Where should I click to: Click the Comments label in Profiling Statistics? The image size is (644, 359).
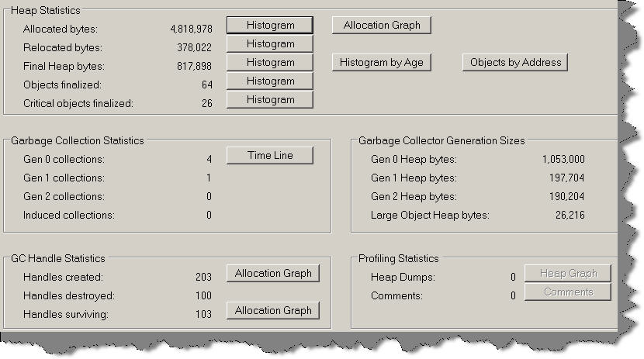396,296
